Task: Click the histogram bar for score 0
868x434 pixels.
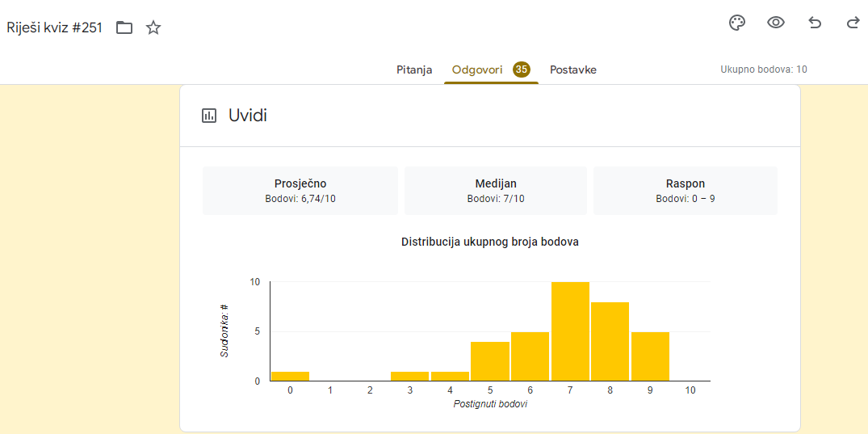Action: pyautogui.click(x=290, y=377)
